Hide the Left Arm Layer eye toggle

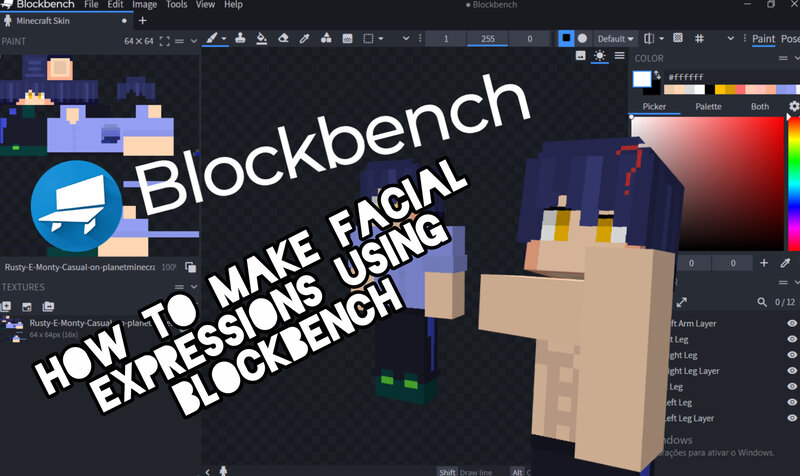tap(792, 323)
